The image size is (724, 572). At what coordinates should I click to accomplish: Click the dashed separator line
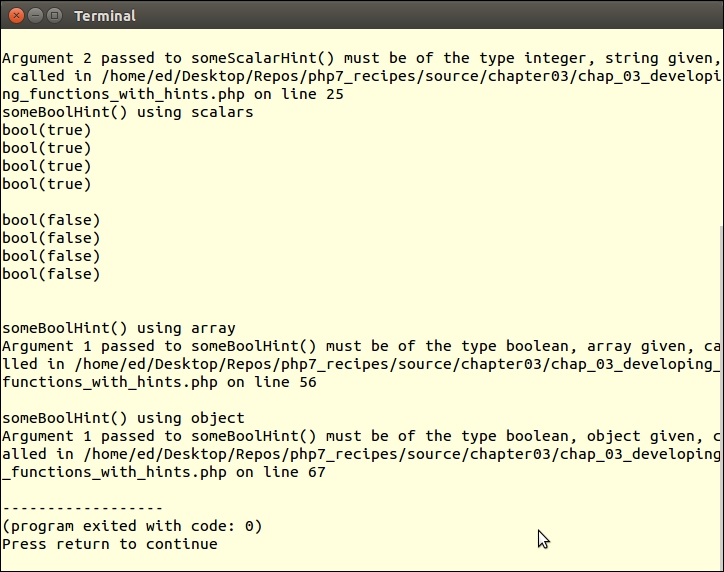point(82,508)
